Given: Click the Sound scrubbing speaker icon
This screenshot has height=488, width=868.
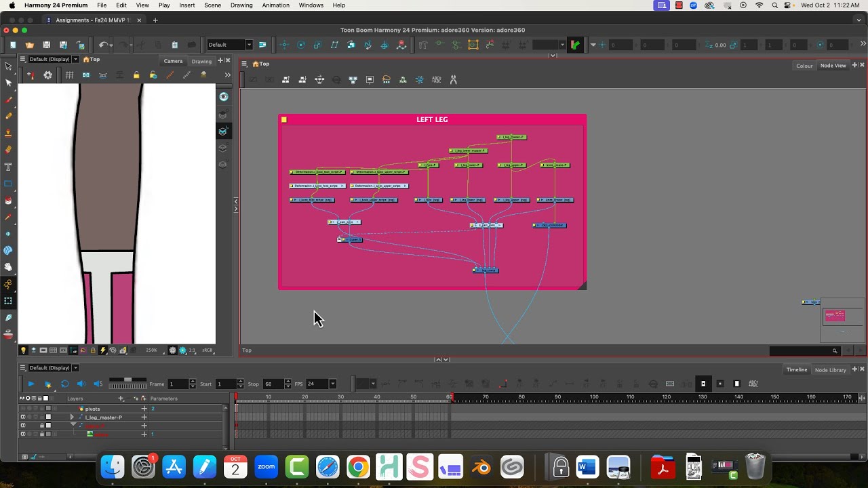Looking at the screenshot, I should (x=98, y=384).
